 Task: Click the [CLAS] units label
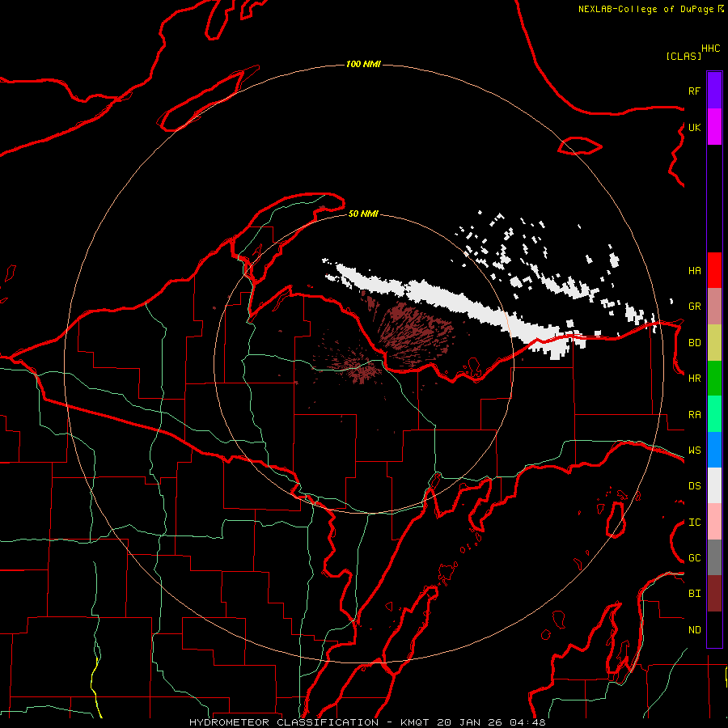click(x=684, y=56)
